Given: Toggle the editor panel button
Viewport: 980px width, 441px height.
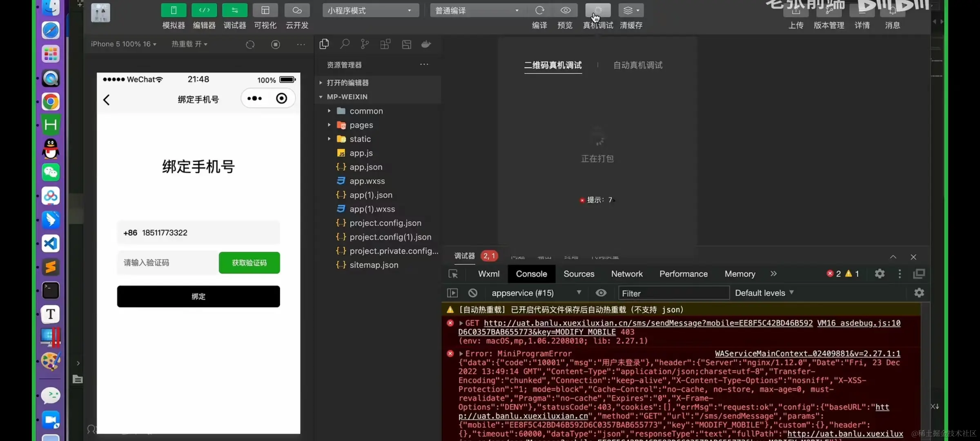Looking at the screenshot, I should tap(204, 11).
